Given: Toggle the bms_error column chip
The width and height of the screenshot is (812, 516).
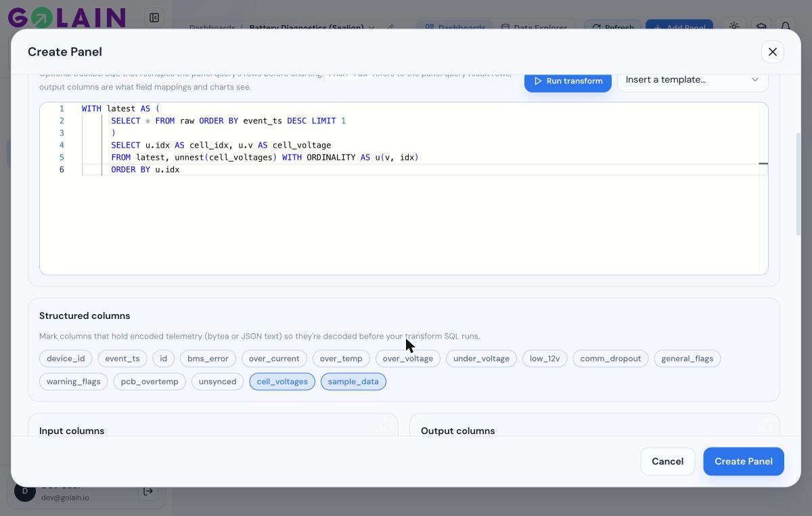Looking at the screenshot, I should [208, 358].
